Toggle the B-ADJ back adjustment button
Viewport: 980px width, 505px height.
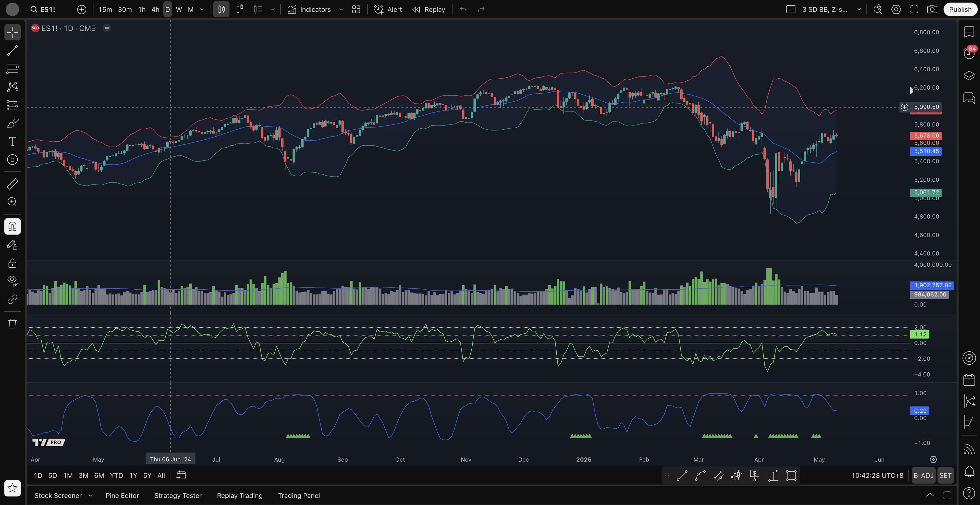pyautogui.click(x=923, y=475)
